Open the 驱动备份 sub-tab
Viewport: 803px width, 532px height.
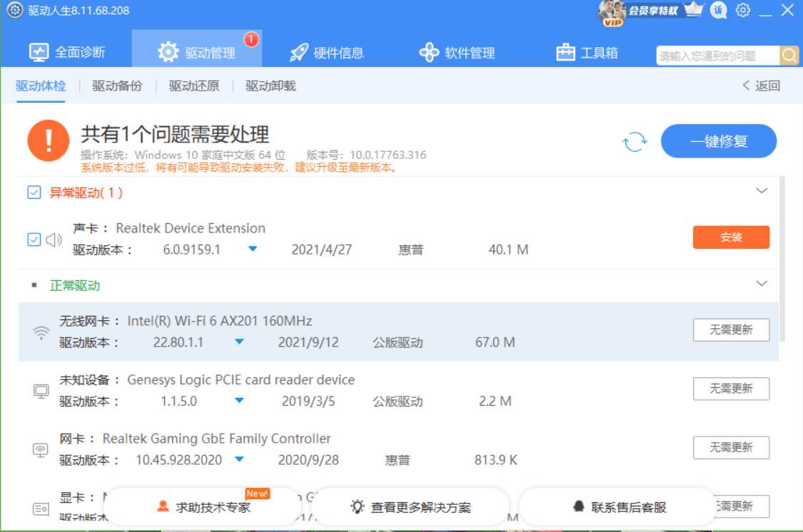point(117,86)
